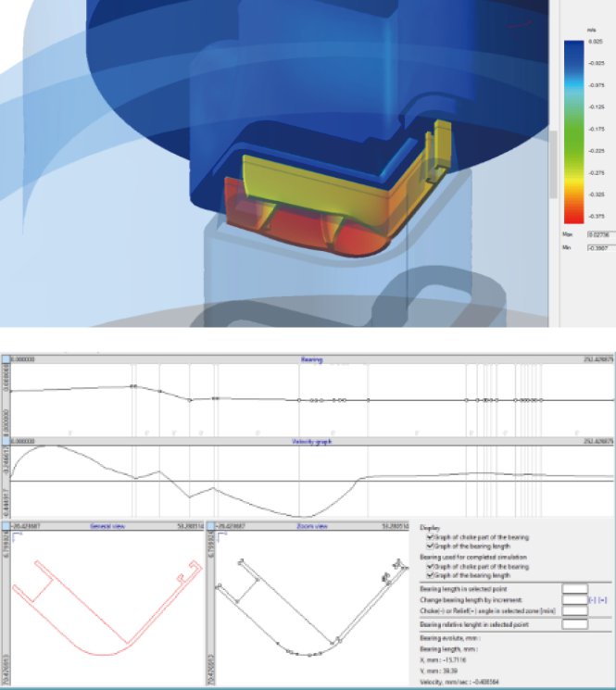
Task: Click the Bearing graph panel corner icon
Action: (x=4, y=359)
